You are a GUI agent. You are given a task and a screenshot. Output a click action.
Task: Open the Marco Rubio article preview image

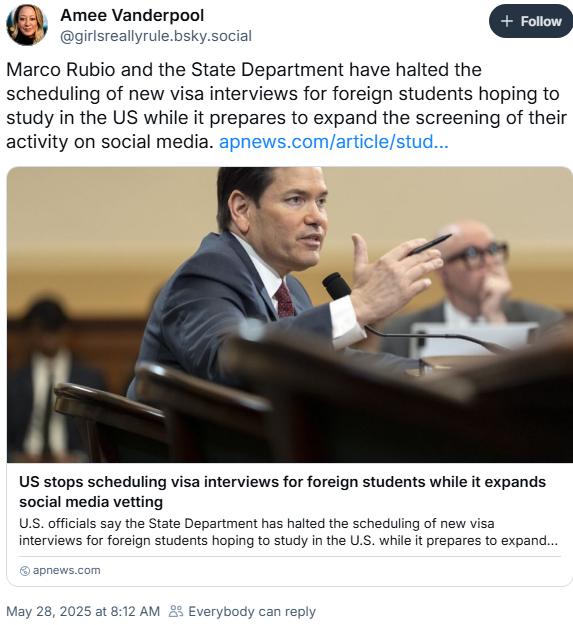290,314
